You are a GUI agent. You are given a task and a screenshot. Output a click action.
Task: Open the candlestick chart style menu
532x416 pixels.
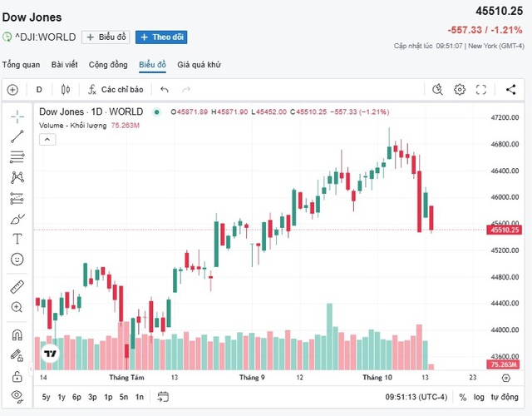pyautogui.click(x=64, y=90)
